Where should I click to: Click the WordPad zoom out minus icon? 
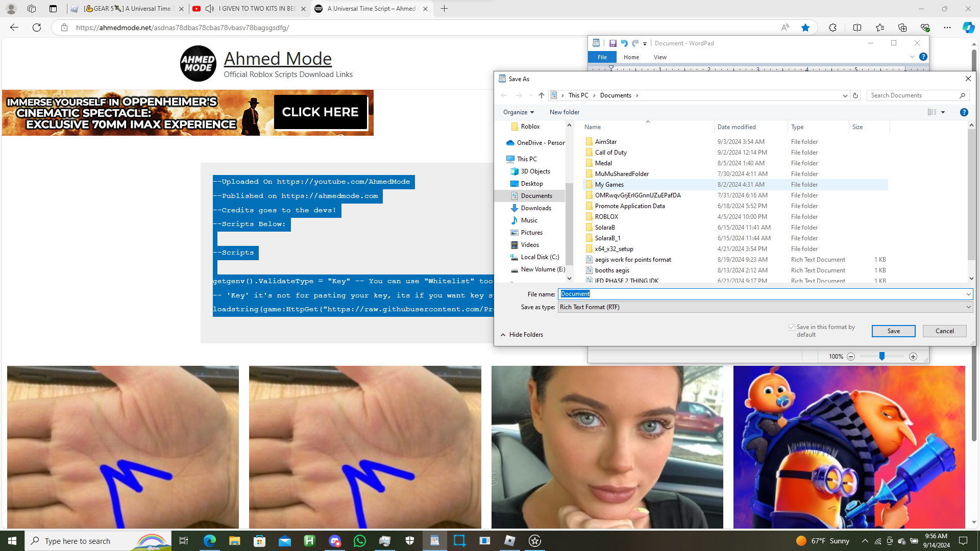[851, 357]
